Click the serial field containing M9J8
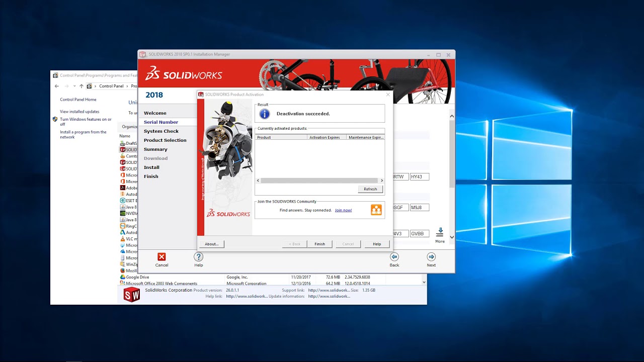 click(x=420, y=208)
